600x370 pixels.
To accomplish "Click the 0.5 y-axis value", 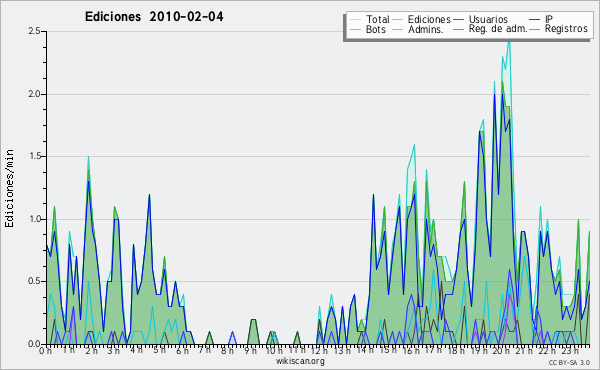I will (x=34, y=281).
